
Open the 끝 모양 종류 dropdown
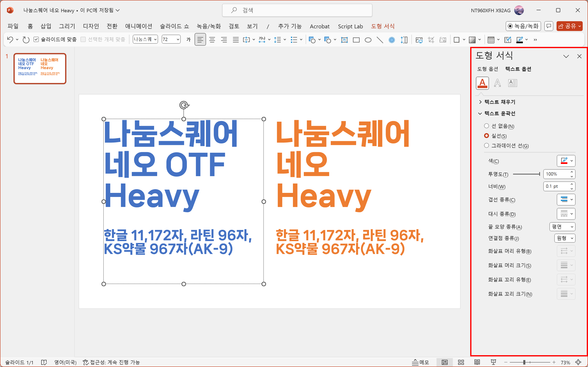[x=562, y=227]
